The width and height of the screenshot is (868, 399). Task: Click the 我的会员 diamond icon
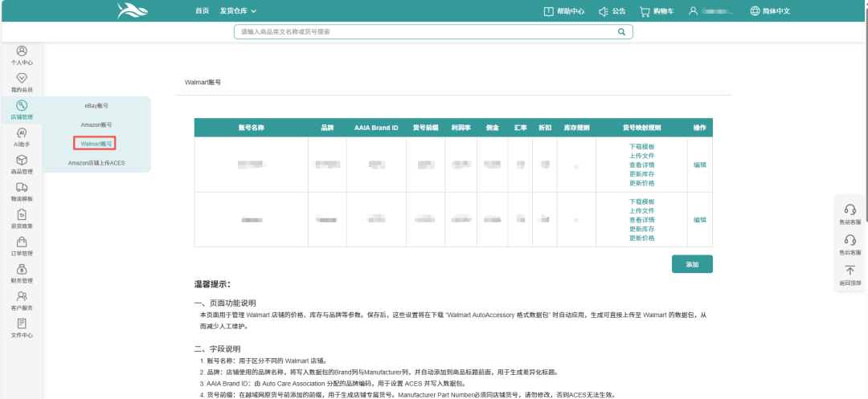pos(22,79)
